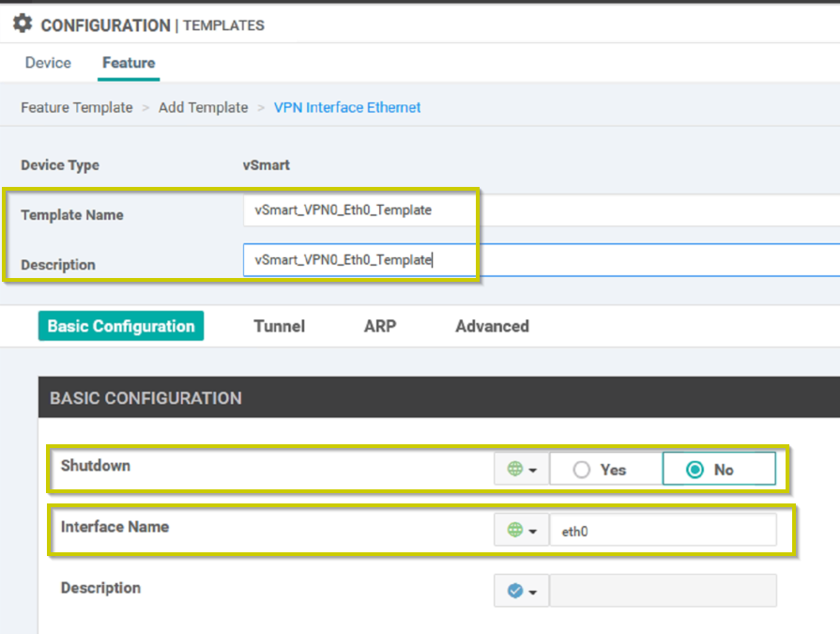Open the Shutdown scope dropdown arrow
840x634 pixels.
coord(532,471)
